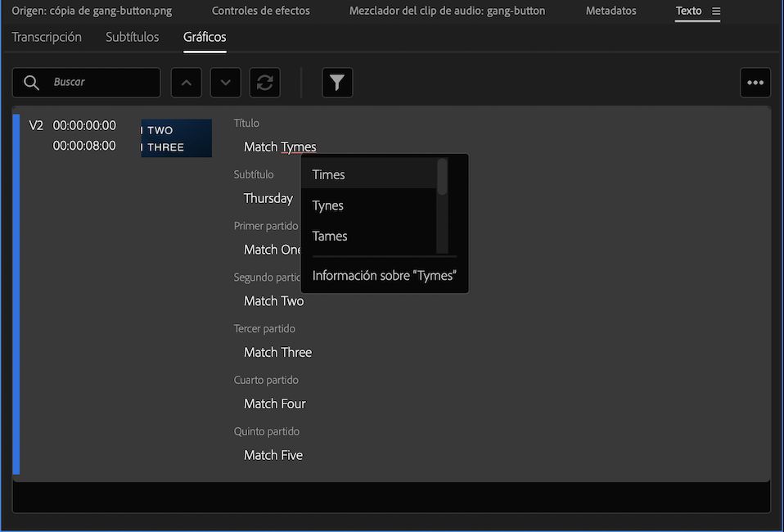Viewport: 784px width, 532px height.
Task: Choose spelling suggestion Times
Action: click(x=369, y=174)
